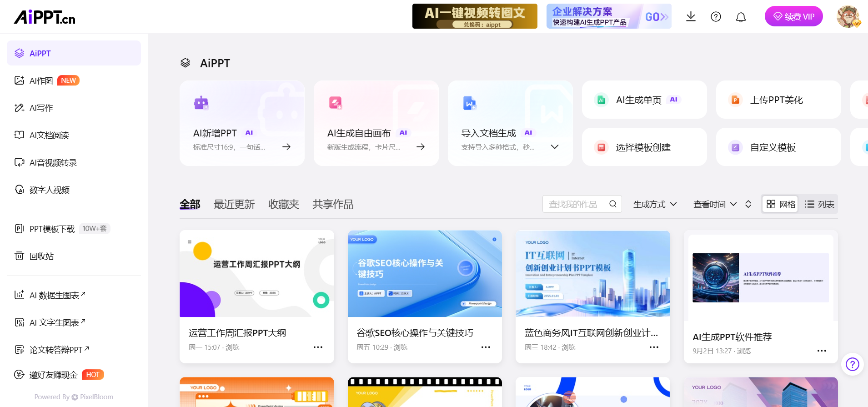
Task: Focus the 查找我的作品 search field
Action: pos(582,204)
